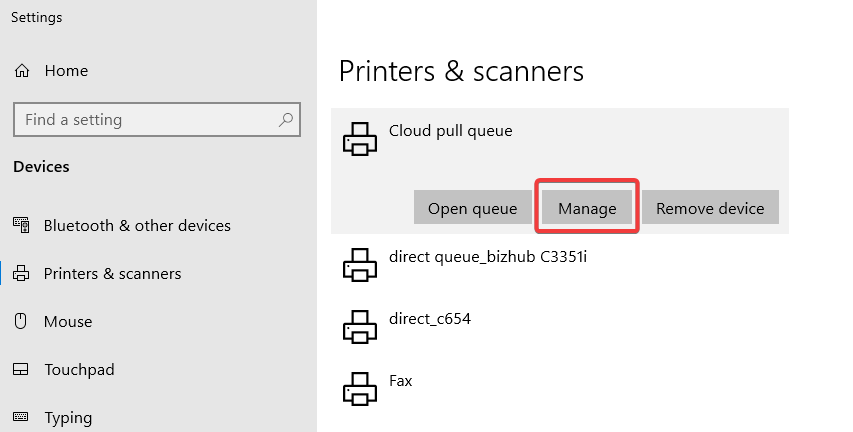
Task: Select the Cloud pull queue printer name
Action: click(450, 131)
